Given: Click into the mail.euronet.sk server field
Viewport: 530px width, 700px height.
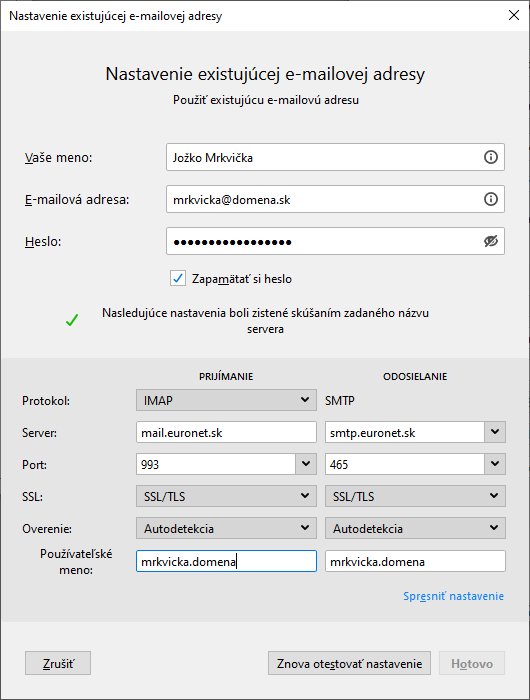Looking at the screenshot, I should 226,432.
